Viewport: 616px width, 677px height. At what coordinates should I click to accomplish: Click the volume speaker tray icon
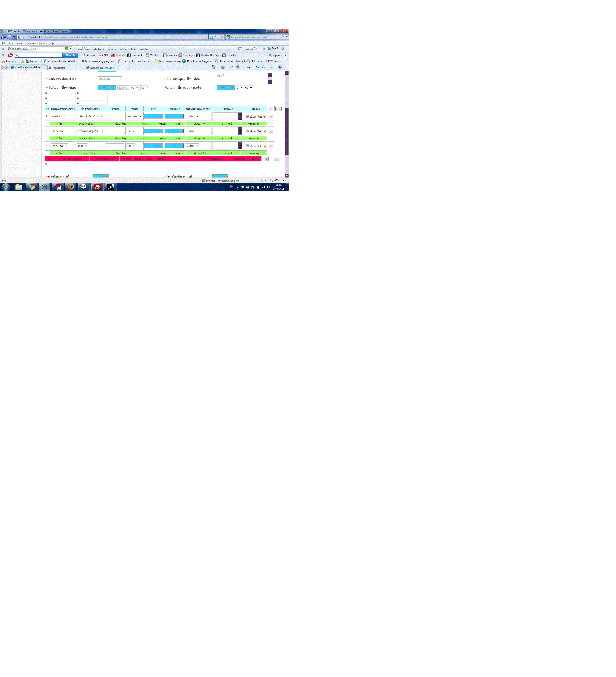pyautogui.click(x=268, y=187)
